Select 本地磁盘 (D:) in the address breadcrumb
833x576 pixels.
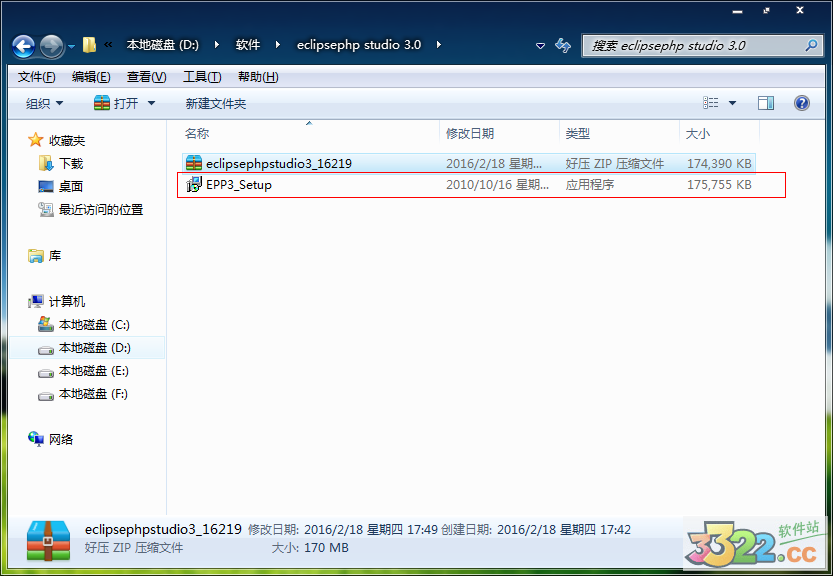click(x=163, y=45)
